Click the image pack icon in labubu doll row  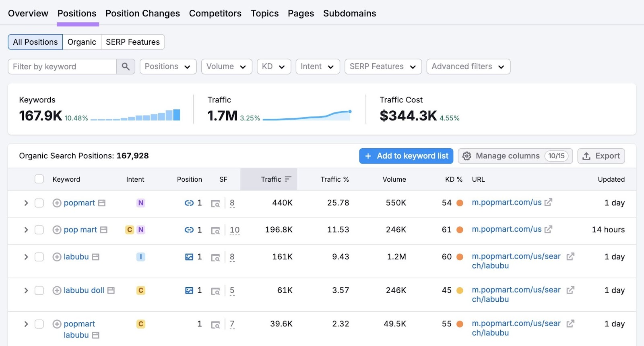click(x=189, y=290)
